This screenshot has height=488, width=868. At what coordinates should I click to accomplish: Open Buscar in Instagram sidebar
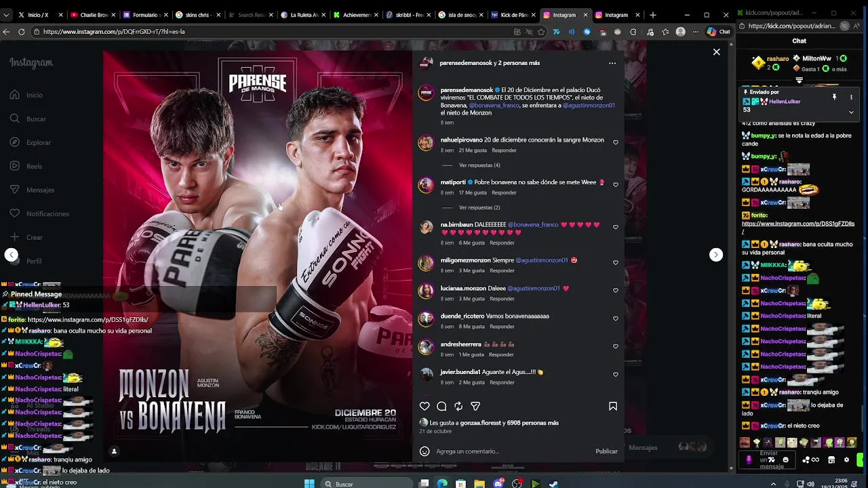tap(28, 119)
